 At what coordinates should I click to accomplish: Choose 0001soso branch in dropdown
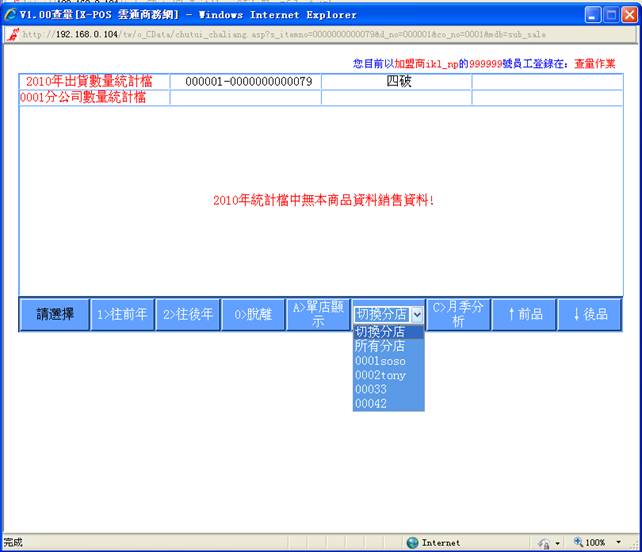point(379,360)
